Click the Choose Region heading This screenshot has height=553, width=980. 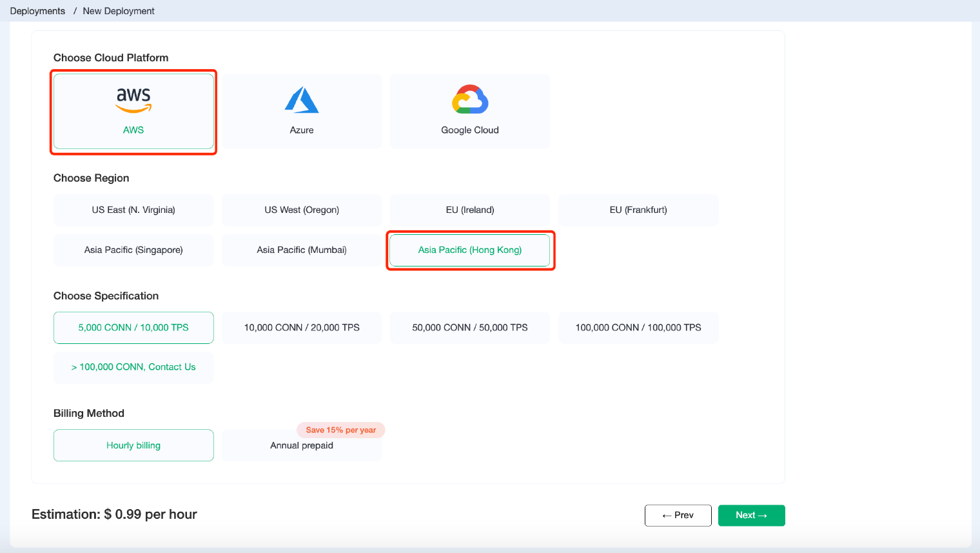click(x=91, y=178)
